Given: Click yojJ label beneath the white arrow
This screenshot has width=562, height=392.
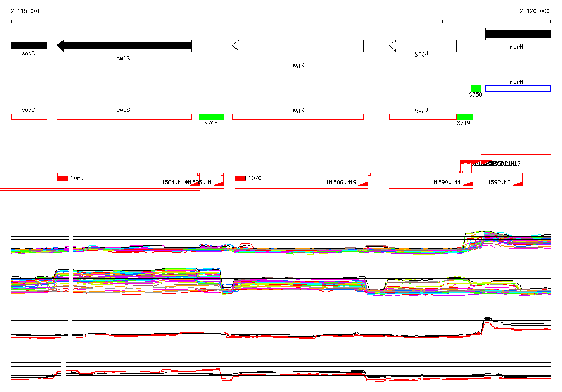Looking at the screenshot, I should click(421, 53).
